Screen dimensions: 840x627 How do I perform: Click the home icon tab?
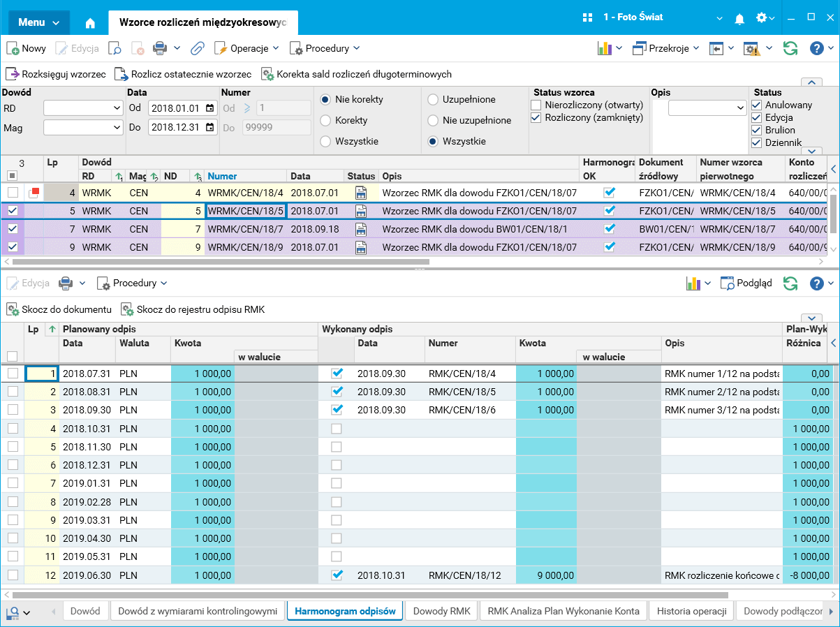coord(90,22)
